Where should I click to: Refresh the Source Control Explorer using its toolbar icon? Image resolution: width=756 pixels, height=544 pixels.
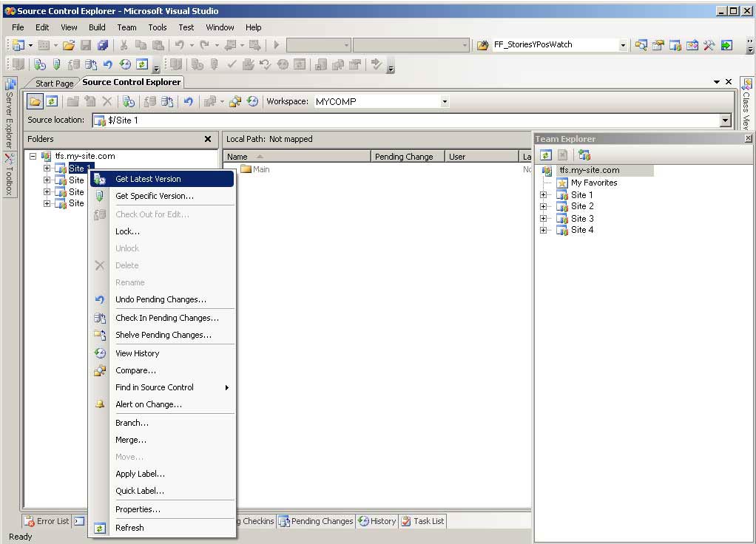tap(52, 101)
